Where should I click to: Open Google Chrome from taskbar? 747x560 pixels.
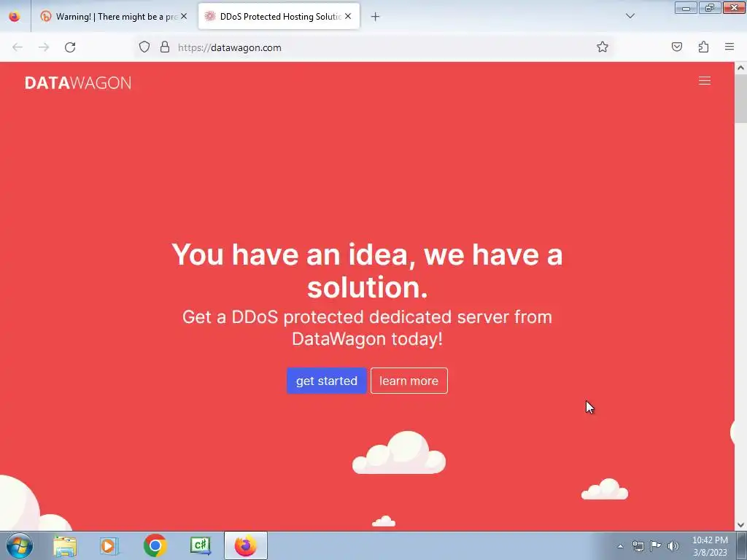155,546
